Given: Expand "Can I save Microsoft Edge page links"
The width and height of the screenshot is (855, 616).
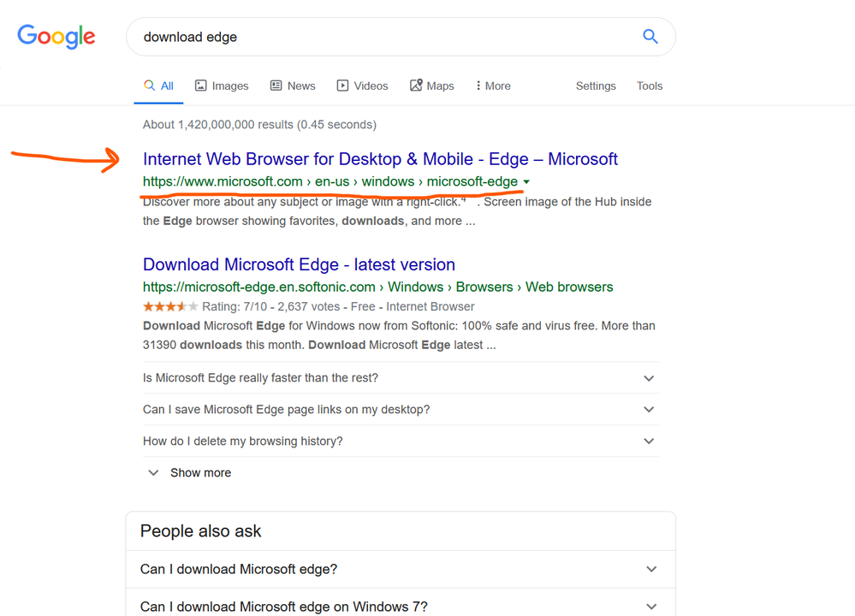Looking at the screenshot, I should pyautogui.click(x=649, y=410).
